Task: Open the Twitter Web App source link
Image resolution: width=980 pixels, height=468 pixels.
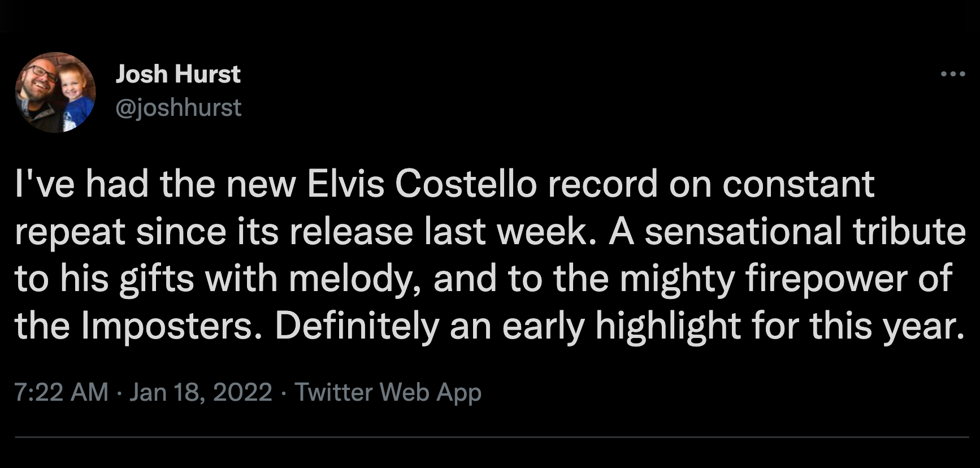Action: (388, 392)
